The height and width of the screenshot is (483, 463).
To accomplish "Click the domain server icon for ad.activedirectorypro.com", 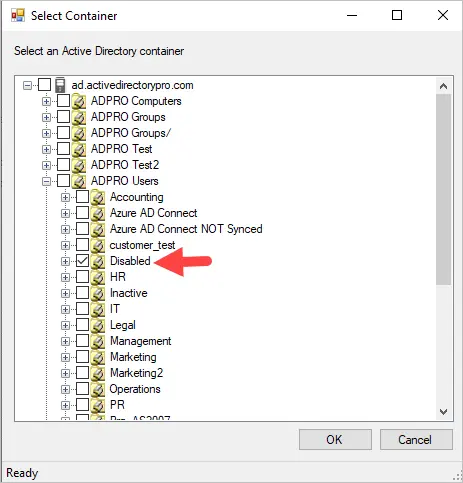I will click(x=60, y=85).
